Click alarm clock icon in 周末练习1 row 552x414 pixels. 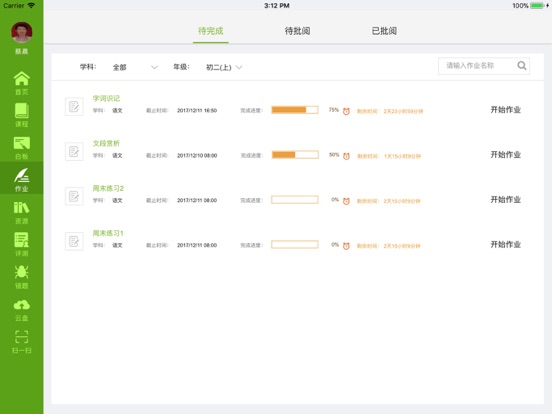[346, 246]
